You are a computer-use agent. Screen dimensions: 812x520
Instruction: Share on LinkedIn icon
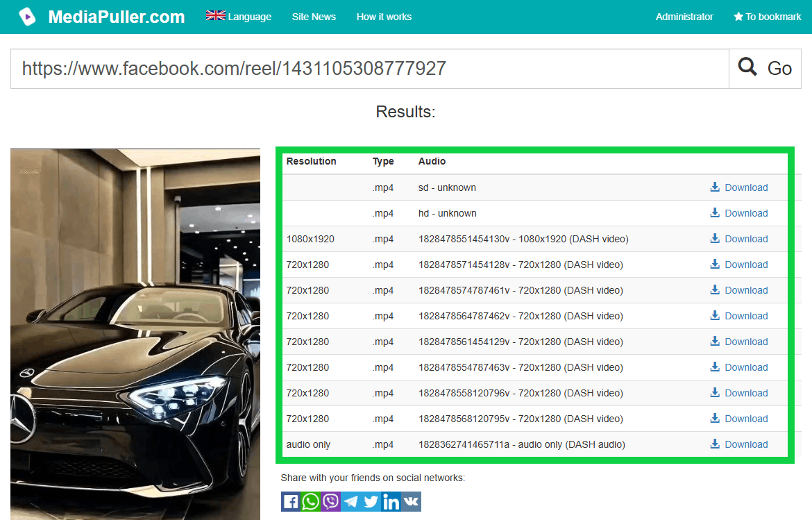click(391, 501)
